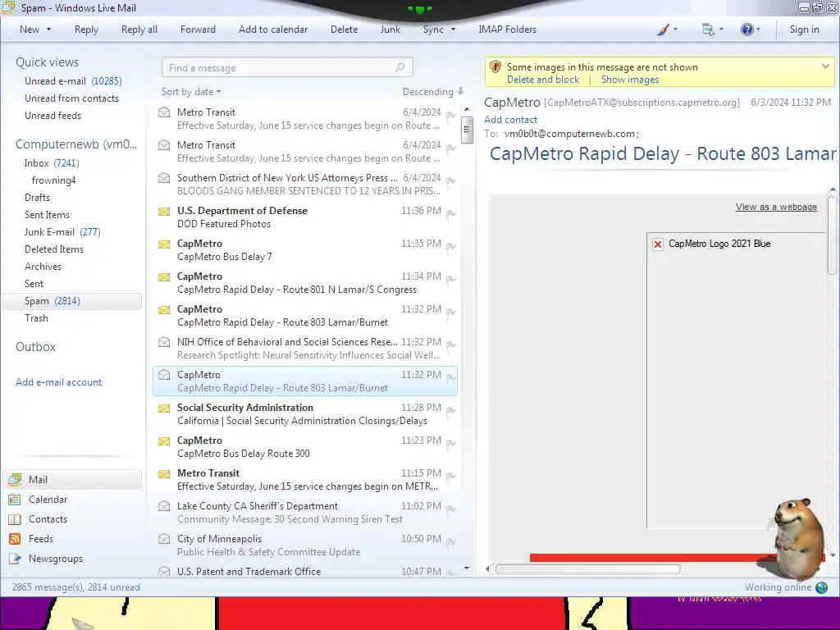This screenshot has height=630, width=840.
Task: Click broken image icon CapMetro Logo
Action: click(657, 244)
